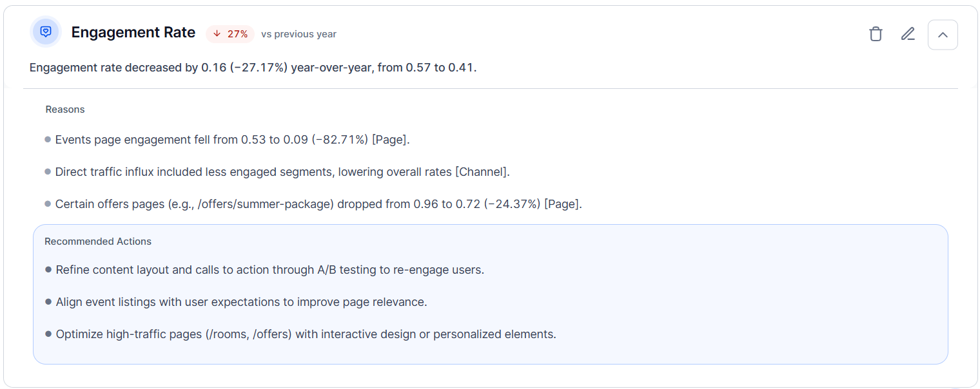Select the year-over-year engagement summary sentence
Screen dimensions: 980x389
(253, 68)
